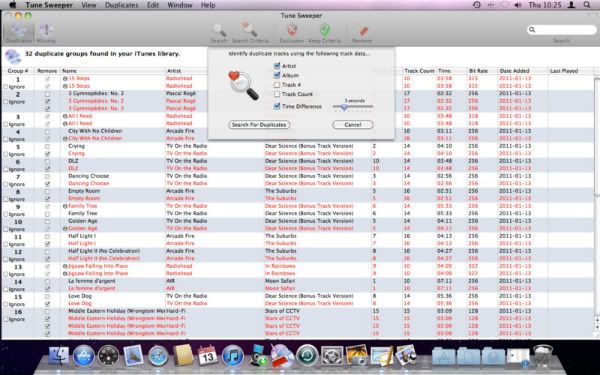Sort by the Date Added column header
The width and height of the screenshot is (600, 375).
tap(523, 71)
